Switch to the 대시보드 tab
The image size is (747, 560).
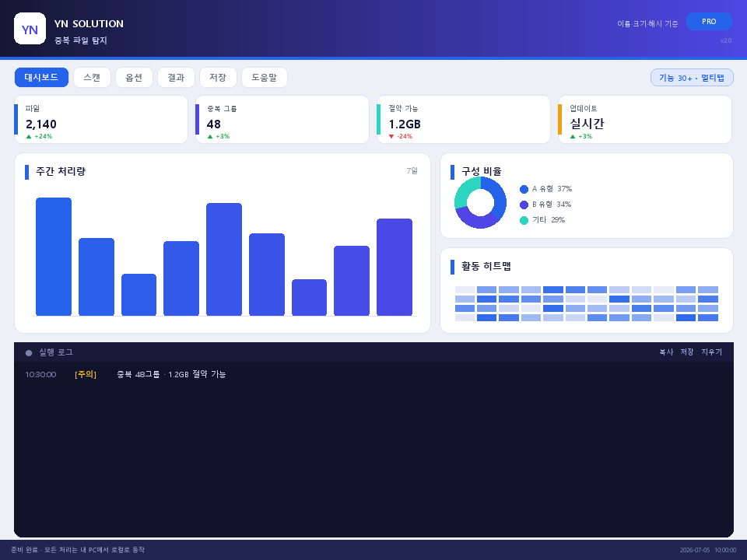click(41, 77)
